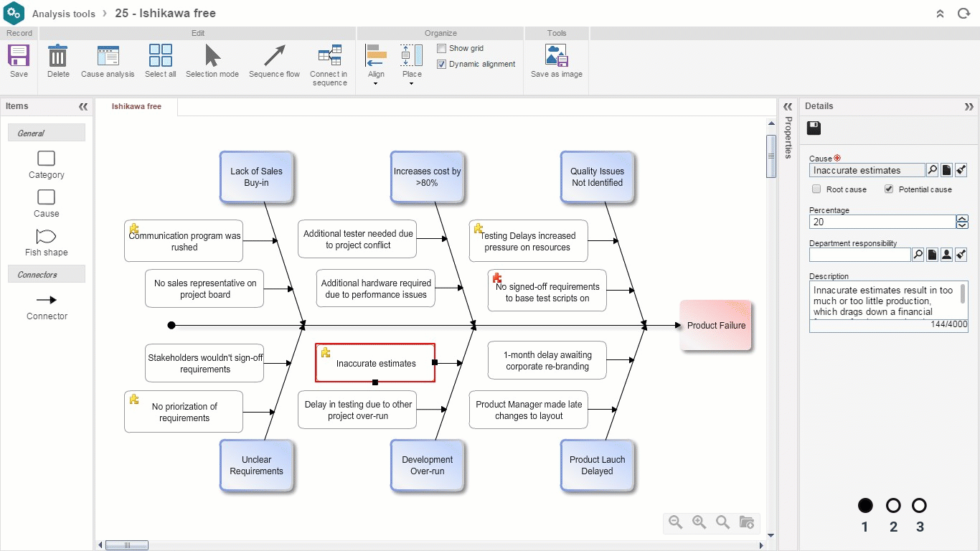Click the canvas vertical scrollbar thumb
Viewport: 980px width, 551px height.
coord(771,156)
